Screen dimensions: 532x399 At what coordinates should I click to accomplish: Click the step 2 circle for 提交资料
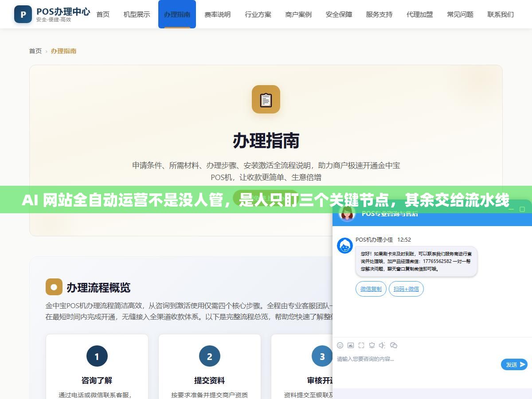[x=210, y=356]
